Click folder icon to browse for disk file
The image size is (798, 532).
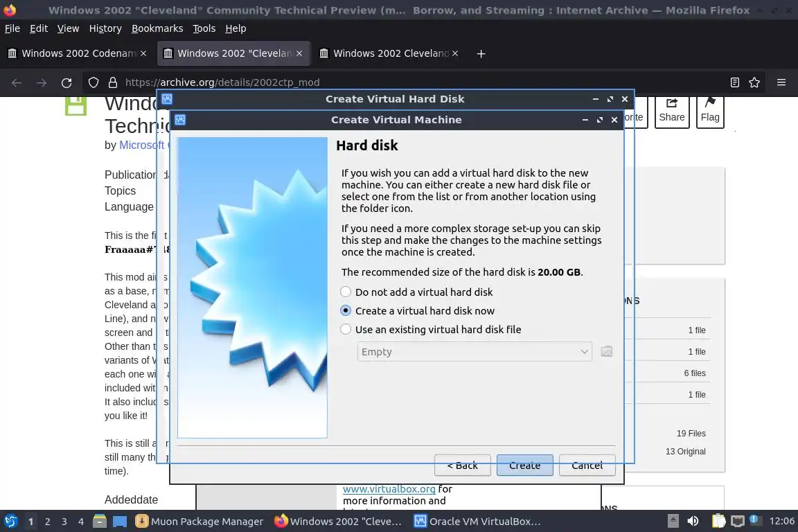coord(606,352)
